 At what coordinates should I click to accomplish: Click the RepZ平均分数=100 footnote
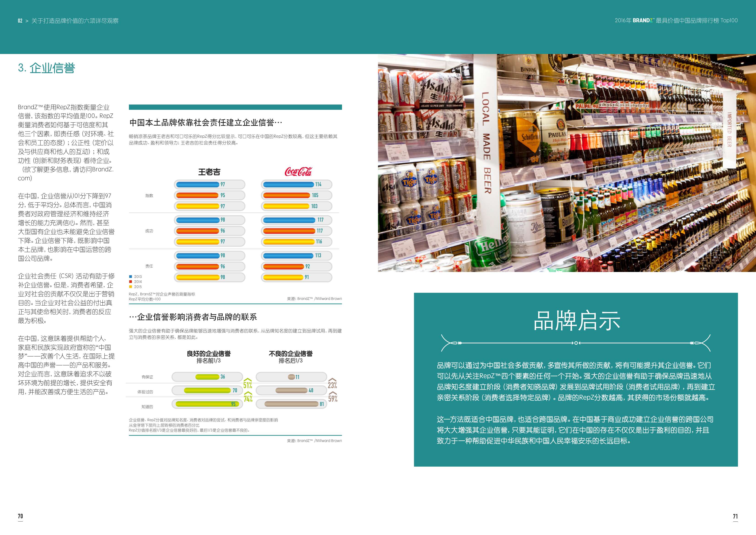tap(145, 299)
